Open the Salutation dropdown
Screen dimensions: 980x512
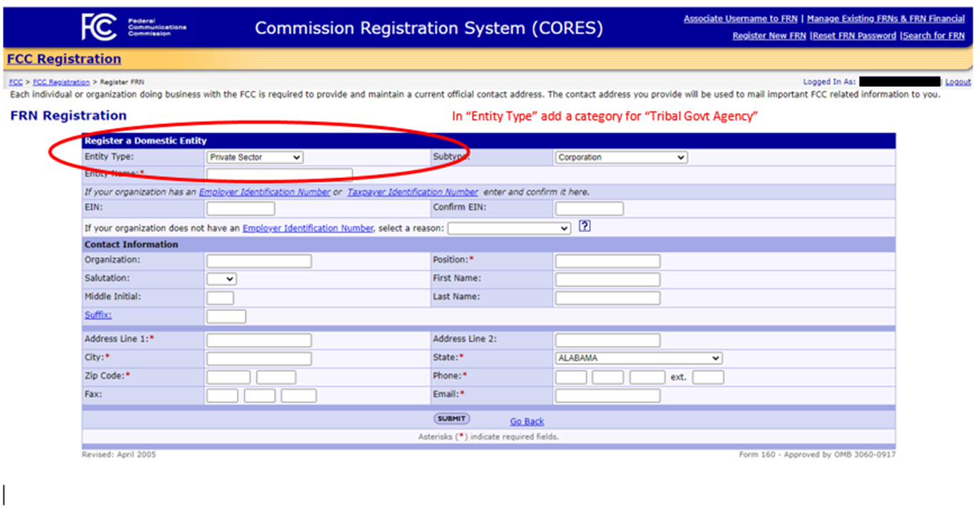click(x=221, y=279)
